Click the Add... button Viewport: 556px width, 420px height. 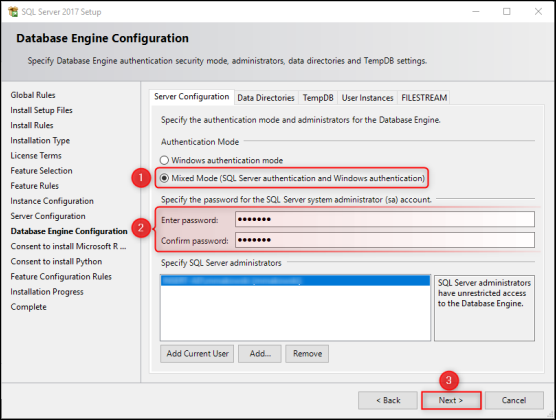260,354
